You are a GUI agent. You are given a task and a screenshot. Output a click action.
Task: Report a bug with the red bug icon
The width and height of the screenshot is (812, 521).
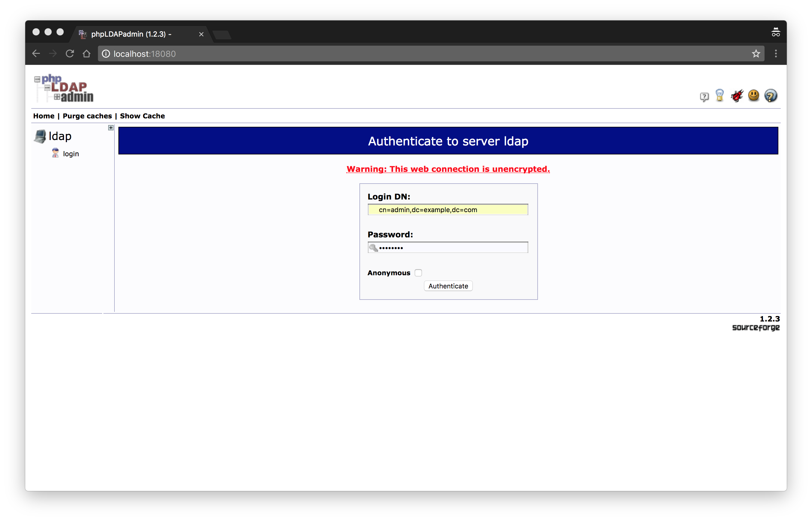737,96
